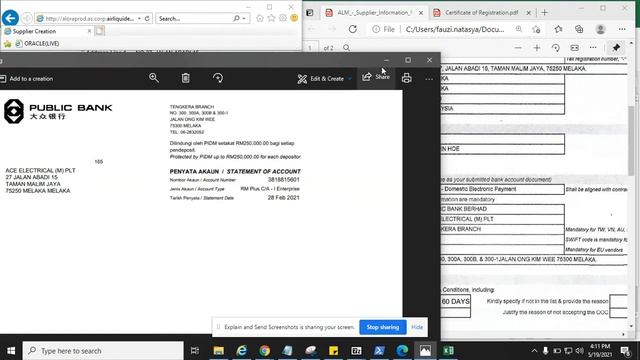Click the Edge PDF vertical scrollbar
The width and height of the screenshot is (640, 360).
tap(631, 141)
